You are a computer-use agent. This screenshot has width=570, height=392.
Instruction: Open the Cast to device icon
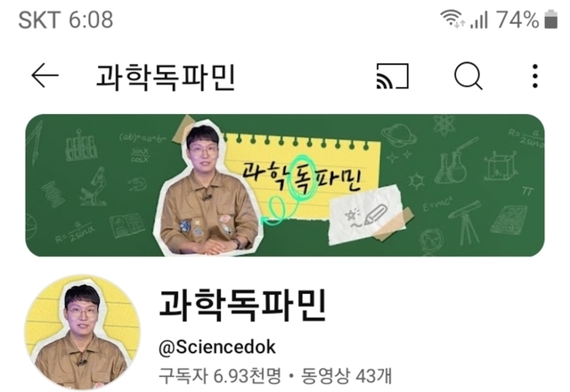click(392, 76)
